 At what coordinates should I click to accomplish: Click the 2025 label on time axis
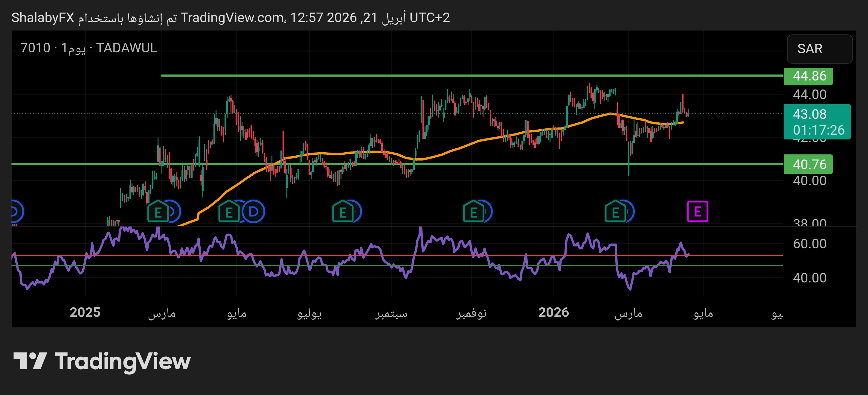(x=85, y=312)
